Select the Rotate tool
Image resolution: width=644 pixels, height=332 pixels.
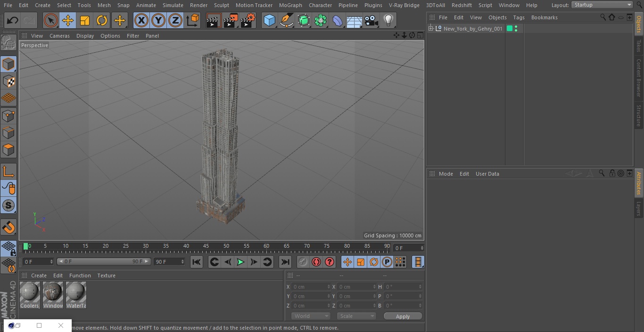pos(102,20)
